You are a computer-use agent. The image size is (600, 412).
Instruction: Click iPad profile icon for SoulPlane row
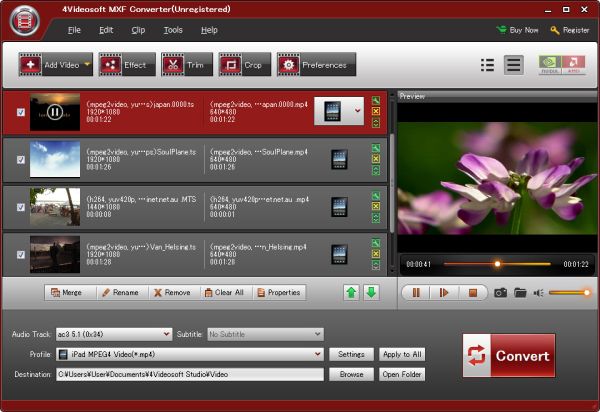click(x=339, y=159)
